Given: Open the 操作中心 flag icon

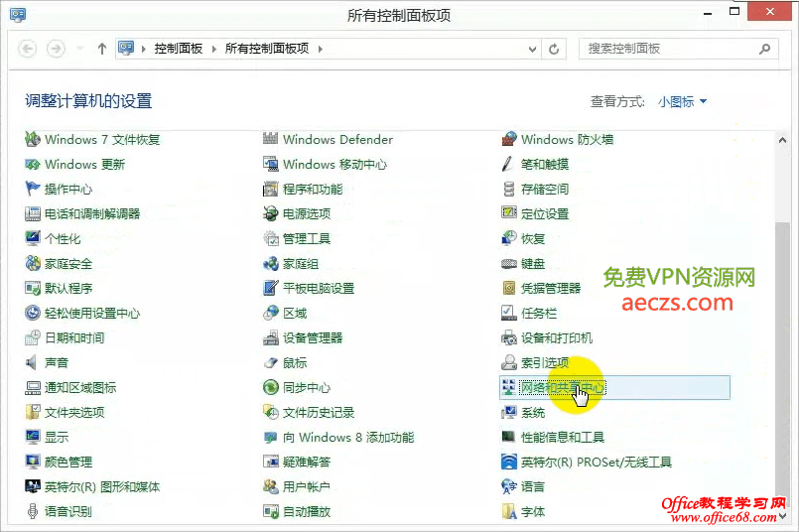Looking at the screenshot, I should pos(33,189).
